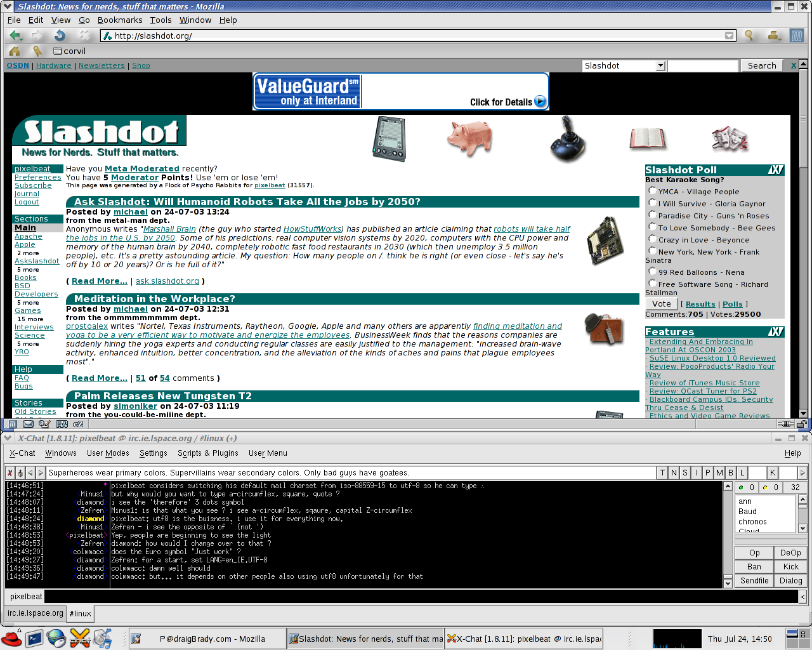Pick To Love Somebody - Bee Gees
Viewport: 812px width, 650px height.
coord(653,227)
